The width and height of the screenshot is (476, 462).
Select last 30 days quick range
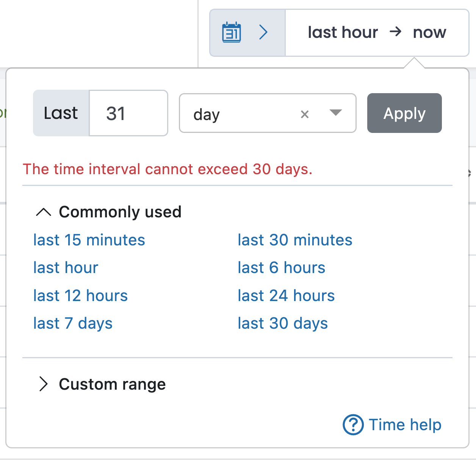(x=283, y=323)
